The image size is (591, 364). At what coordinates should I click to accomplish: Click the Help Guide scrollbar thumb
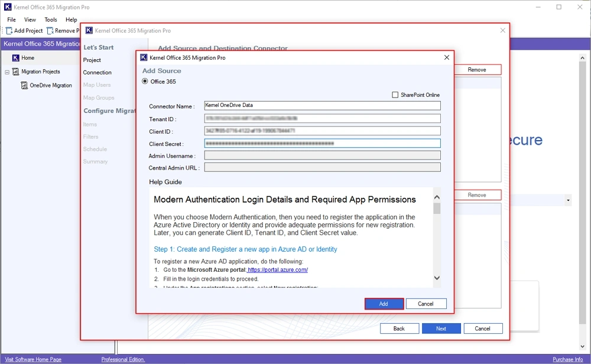pos(437,209)
